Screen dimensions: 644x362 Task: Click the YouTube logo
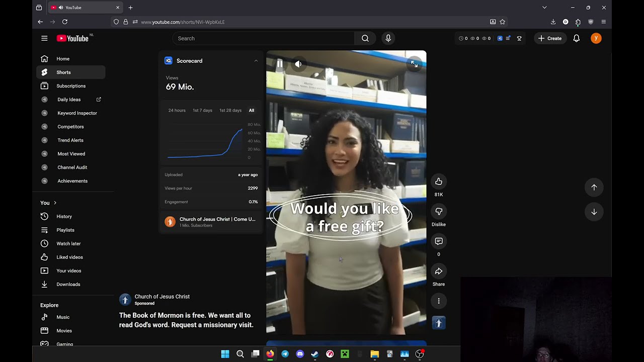tap(72, 38)
